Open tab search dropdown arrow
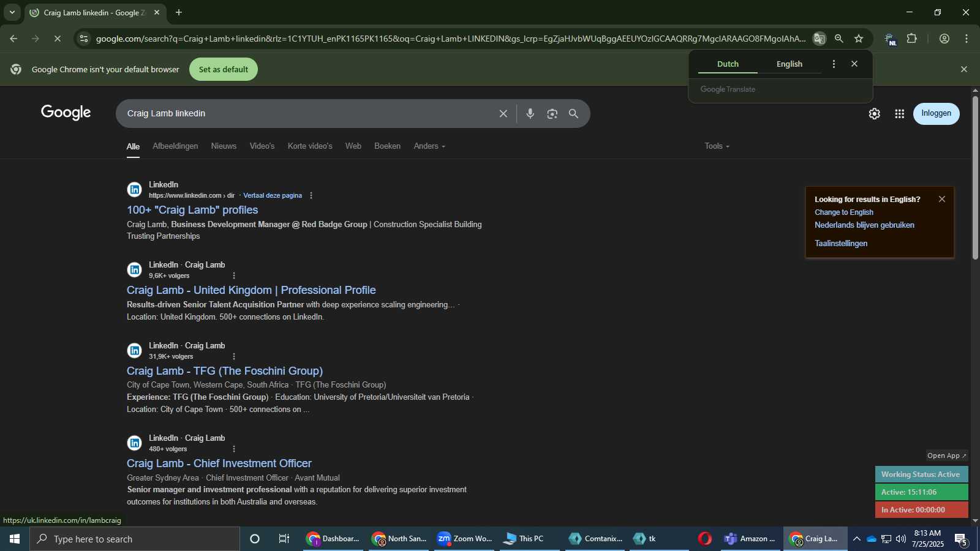 coord(12,12)
